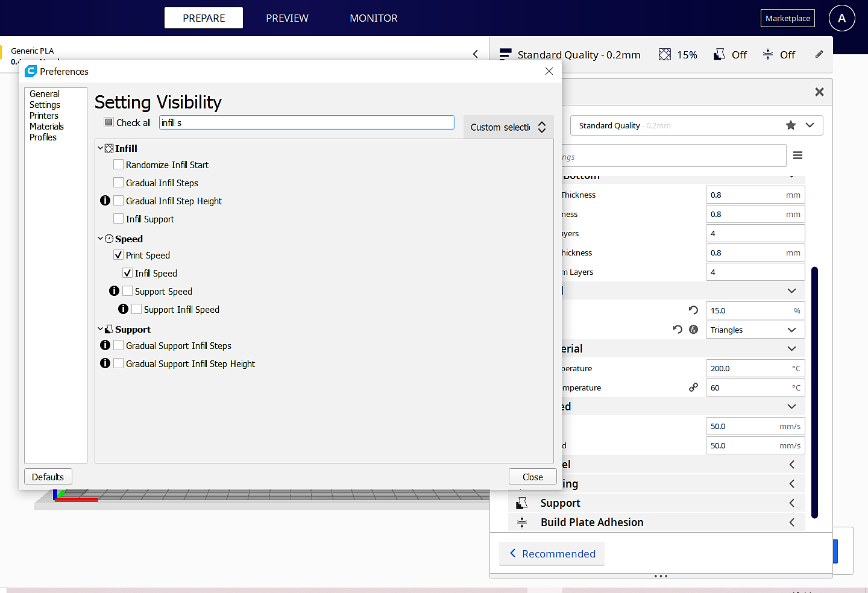Click info icon beside Support Infill Speed
The height and width of the screenshot is (593, 868).
tap(123, 309)
